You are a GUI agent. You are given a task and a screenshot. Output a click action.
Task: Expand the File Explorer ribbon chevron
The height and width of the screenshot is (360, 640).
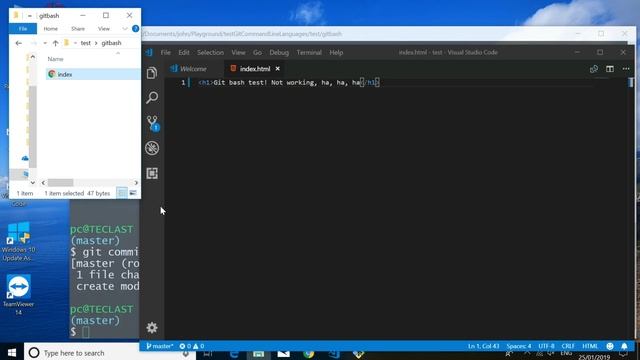click(x=125, y=29)
